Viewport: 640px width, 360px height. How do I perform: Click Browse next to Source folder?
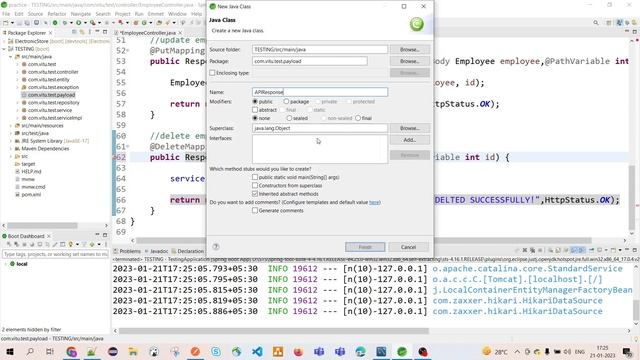[409, 49]
